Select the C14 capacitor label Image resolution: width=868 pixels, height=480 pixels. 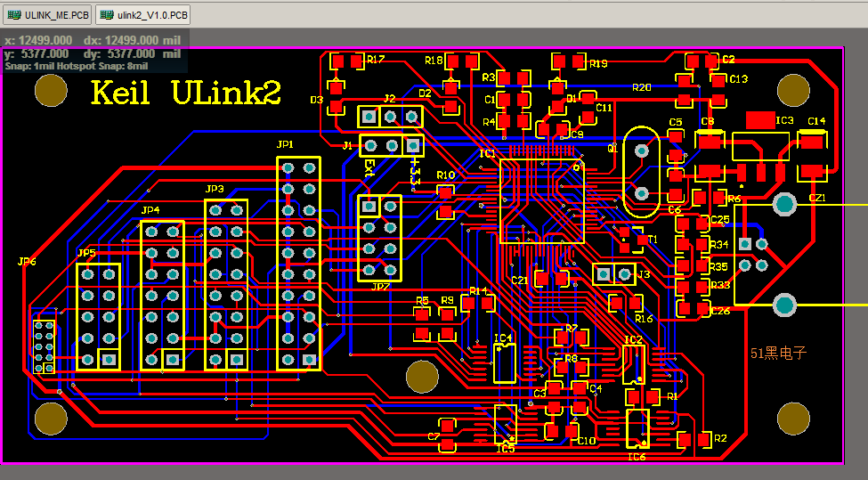(x=816, y=121)
